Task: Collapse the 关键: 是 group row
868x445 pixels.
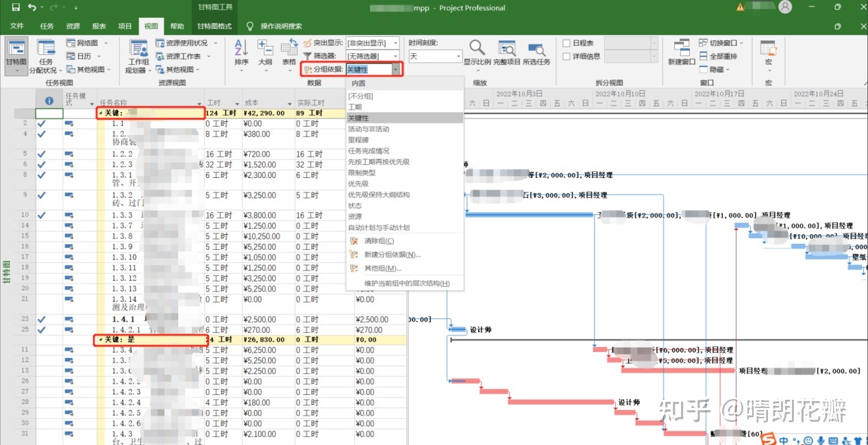Action: [99, 340]
